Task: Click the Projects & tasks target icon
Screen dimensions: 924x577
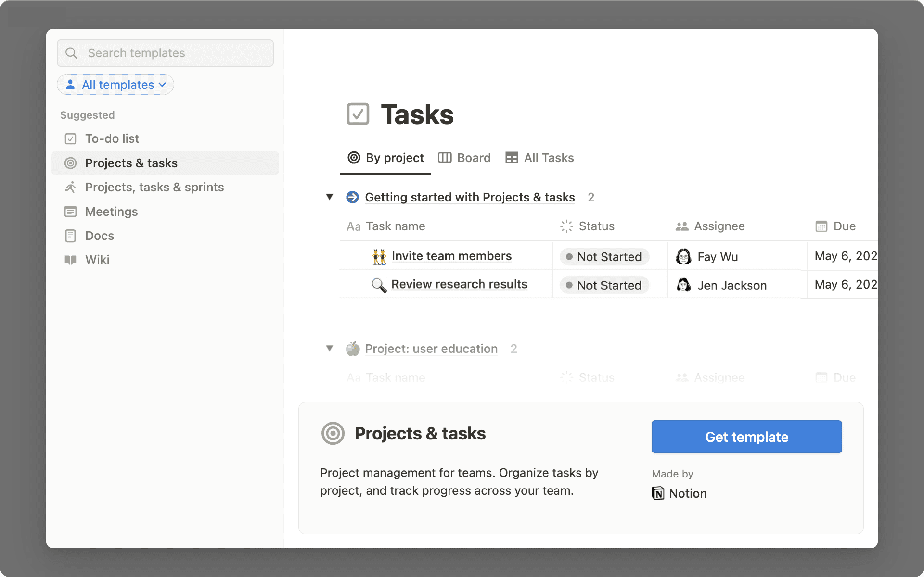Action: [71, 163]
